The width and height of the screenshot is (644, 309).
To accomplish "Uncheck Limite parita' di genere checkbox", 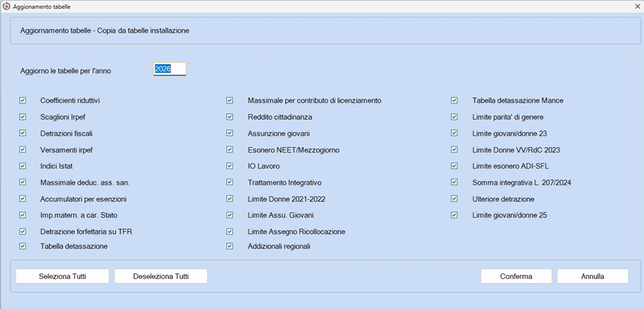I will (454, 116).
